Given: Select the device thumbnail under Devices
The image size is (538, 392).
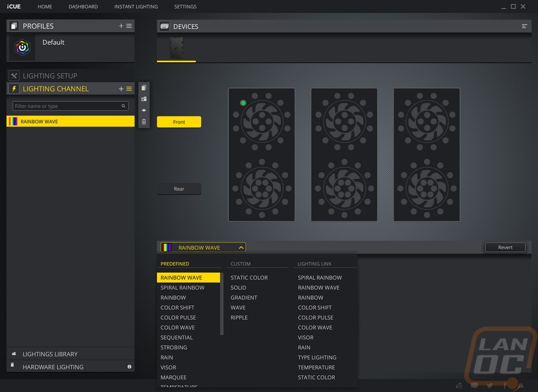Looking at the screenshot, I should [x=177, y=48].
